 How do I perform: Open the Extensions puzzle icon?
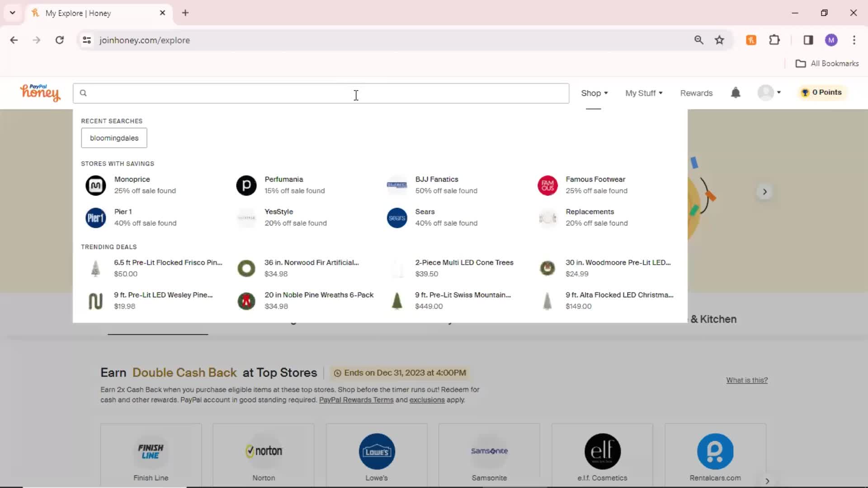tap(774, 40)
